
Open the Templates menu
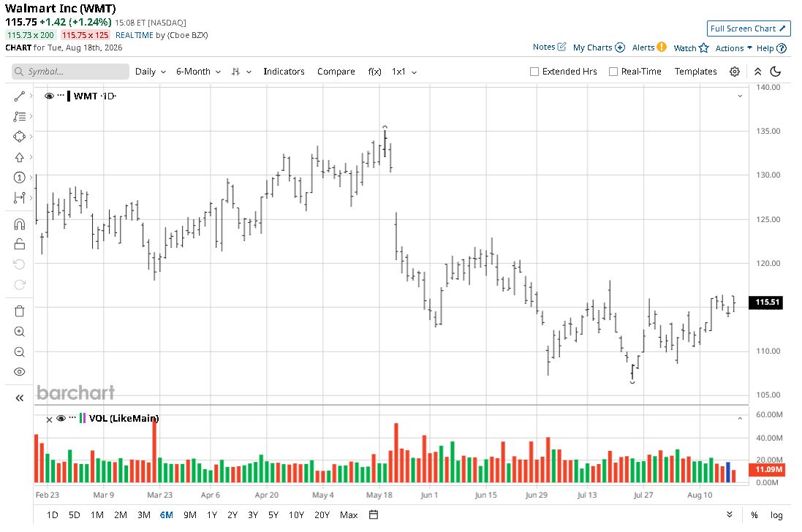coord(695,72)
